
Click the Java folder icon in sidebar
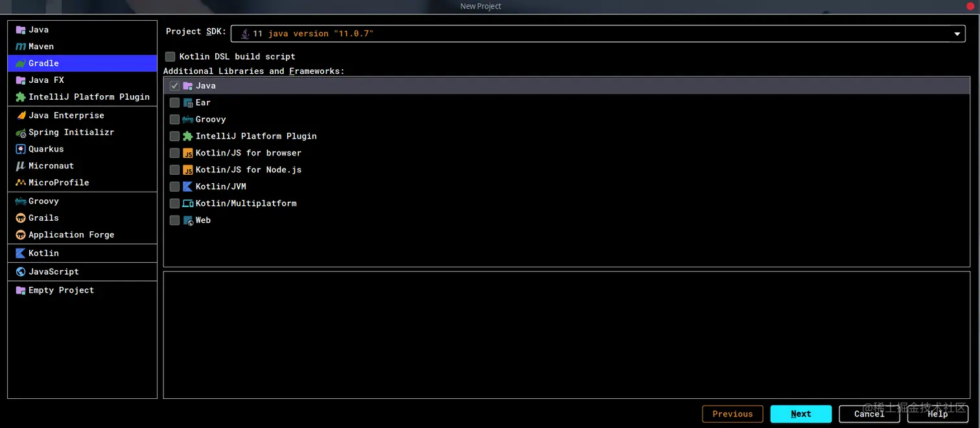[21, 30]
